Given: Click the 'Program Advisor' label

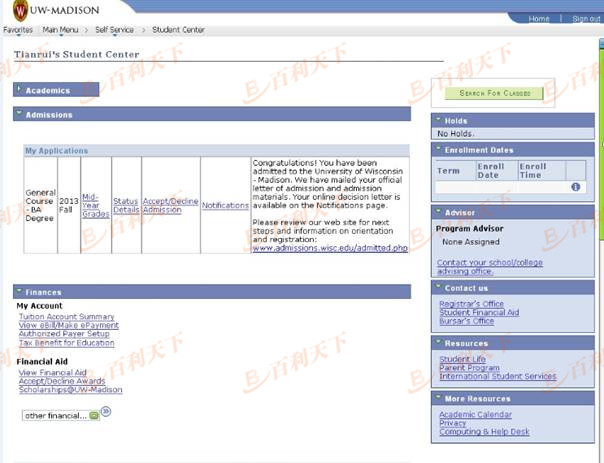Looking at the screenshot, I should click(470, 228).
